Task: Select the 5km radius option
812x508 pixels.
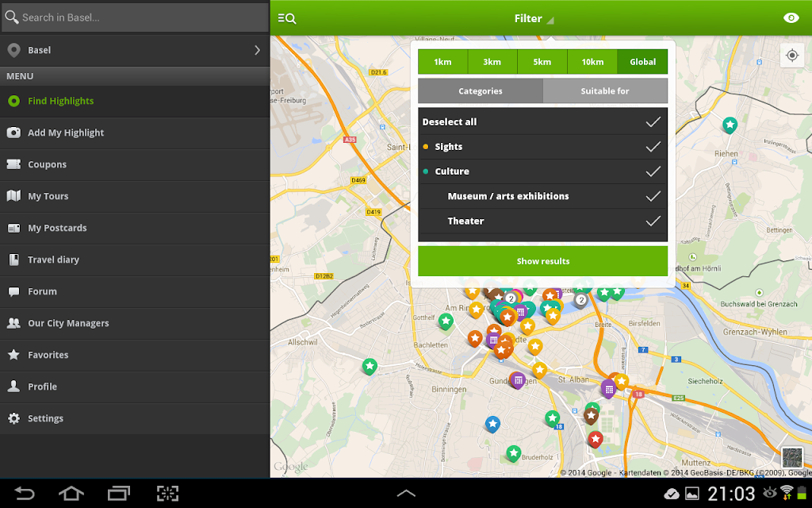Action: (542, 62)
